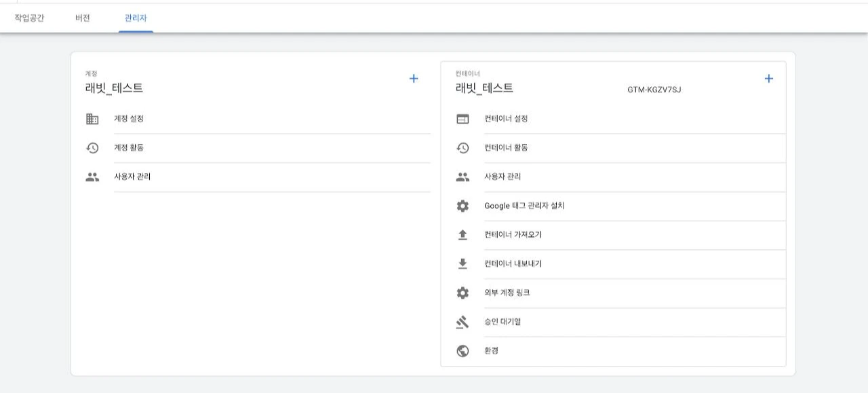Click the 컨테이너 내보내기 download icon
The height and width of the screenshot is (393, 868).
click(462, 264)
